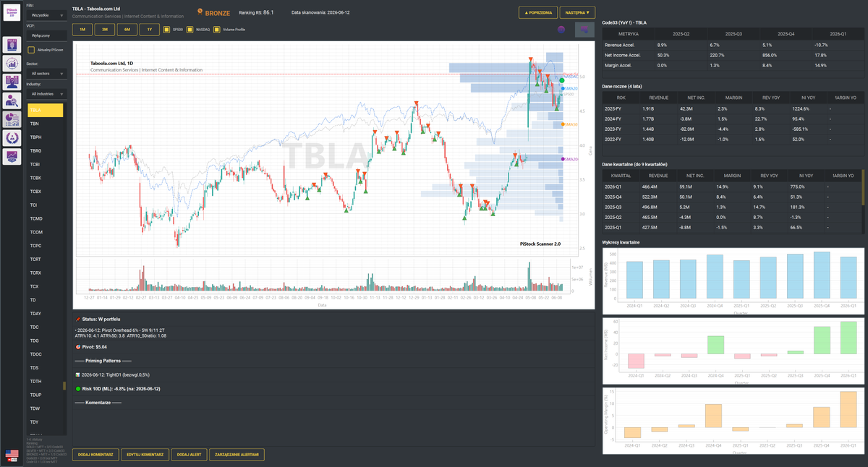Click the 2025-FY annual data row
Image resolution: width=868 pixels, height=467 pixels.
733,108
